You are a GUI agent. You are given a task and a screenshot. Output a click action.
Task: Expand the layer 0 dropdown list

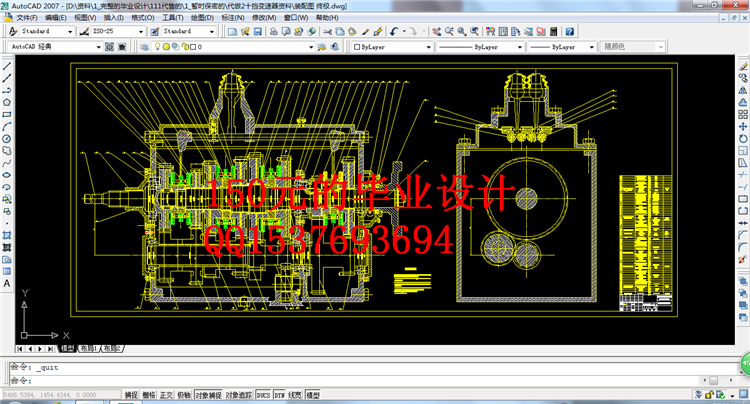click(x=311, y=47)
